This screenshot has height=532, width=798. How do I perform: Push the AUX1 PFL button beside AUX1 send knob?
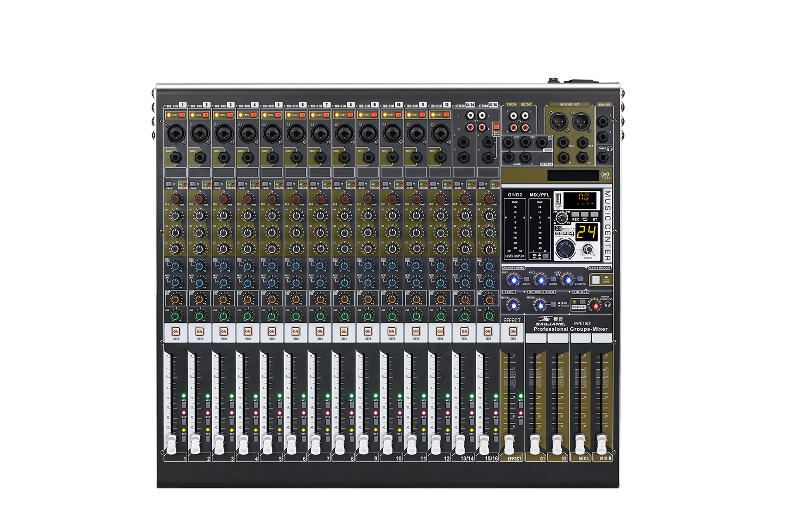pos(526,279)
